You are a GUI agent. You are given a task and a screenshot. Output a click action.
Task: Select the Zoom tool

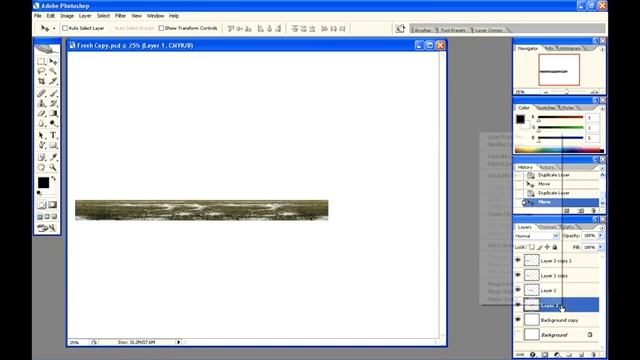click(x=53, y=167)
